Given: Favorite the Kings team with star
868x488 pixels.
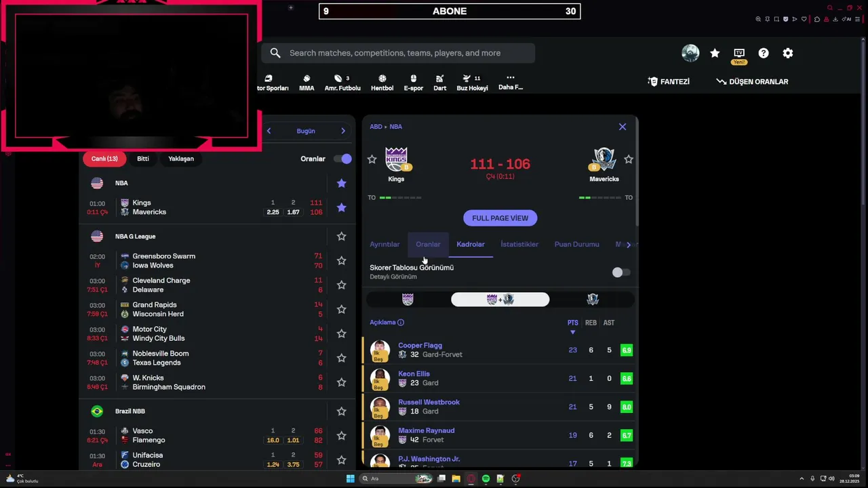Looking at the screenshot, I should (372, 159).
